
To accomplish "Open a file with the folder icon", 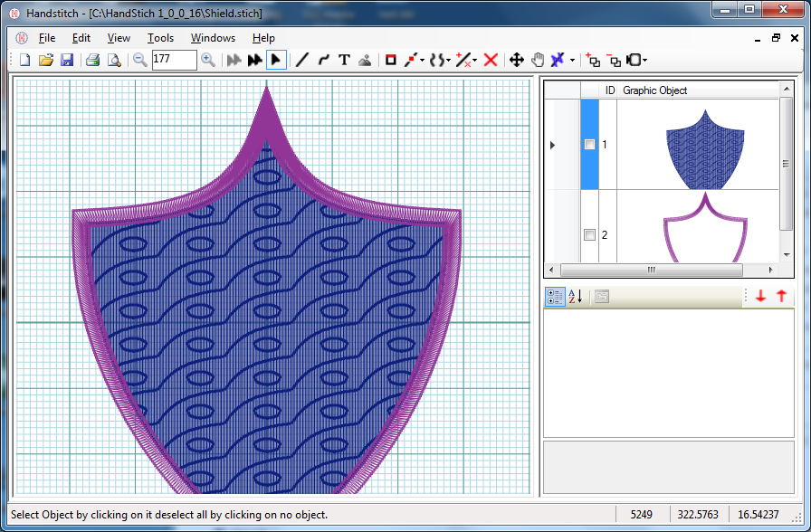I will coord(45,60).
